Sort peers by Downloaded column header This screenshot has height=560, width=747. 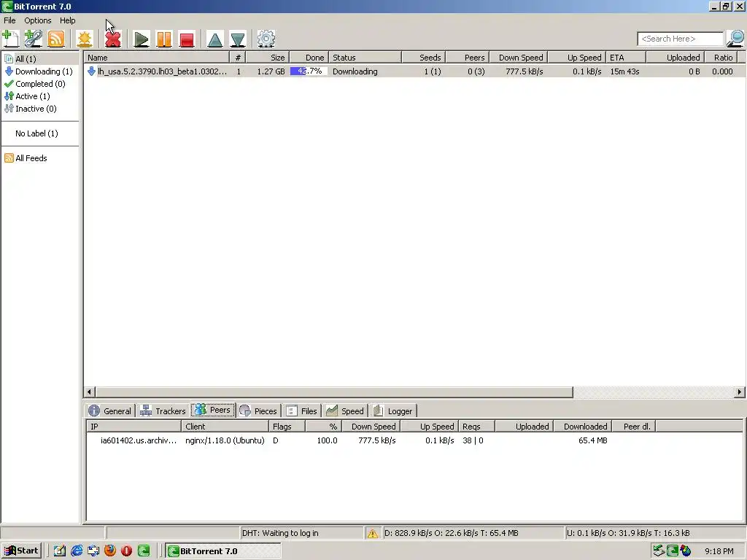[582, 427]
